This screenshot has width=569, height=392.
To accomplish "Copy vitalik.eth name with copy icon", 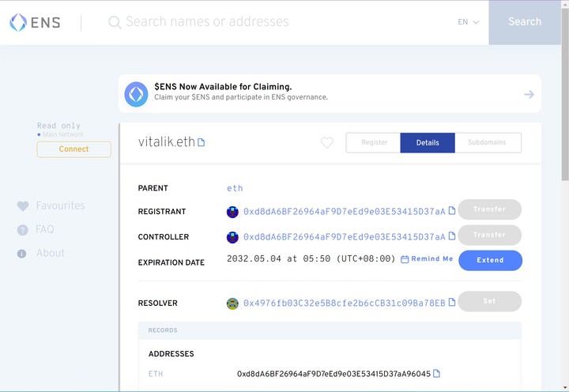I will tap(202, 142).
